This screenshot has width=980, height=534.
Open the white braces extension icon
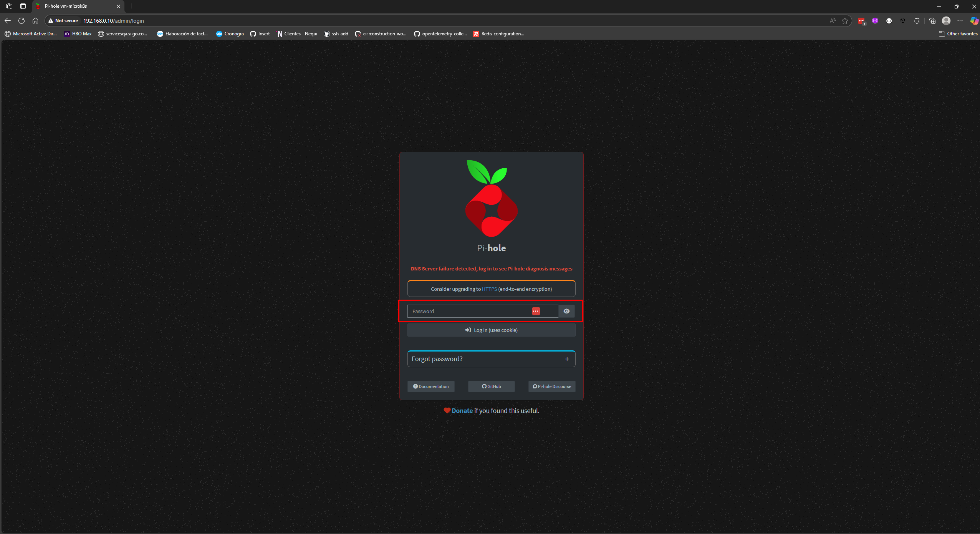[889, 21]
